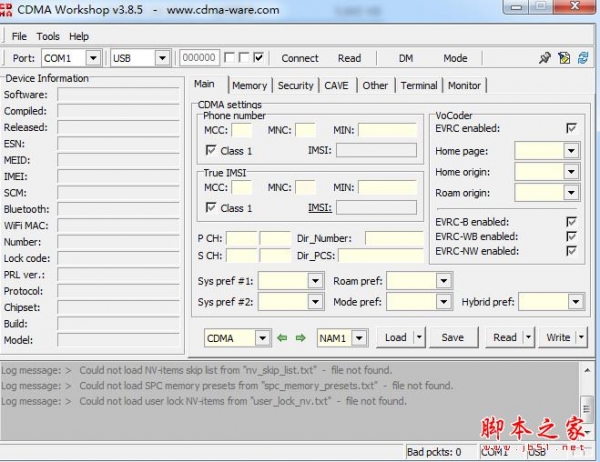
Task: Expand the Home origin dropdown
Action: (x=571, y=172)
